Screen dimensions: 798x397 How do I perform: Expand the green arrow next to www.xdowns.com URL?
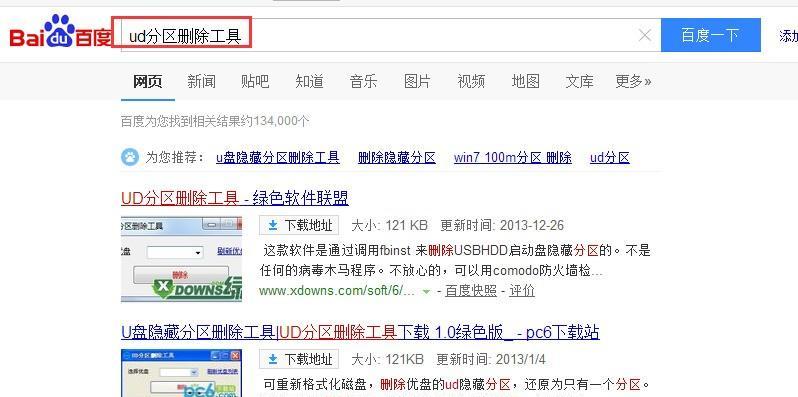point(426,292)
